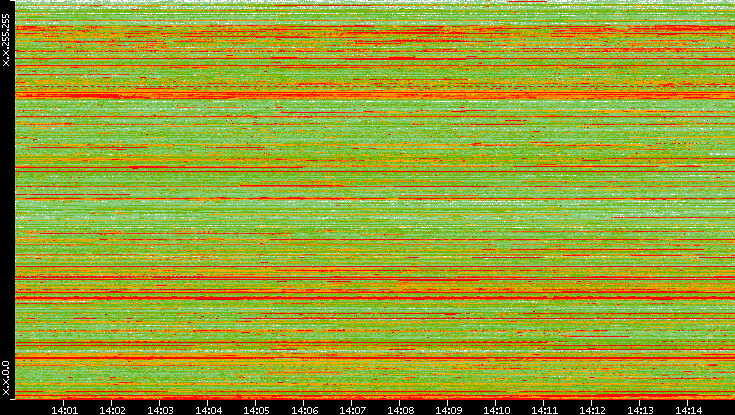This screenshot has width=735, height=415.
Task: Click the 14:01 time axis label
Action: point(64,410)
